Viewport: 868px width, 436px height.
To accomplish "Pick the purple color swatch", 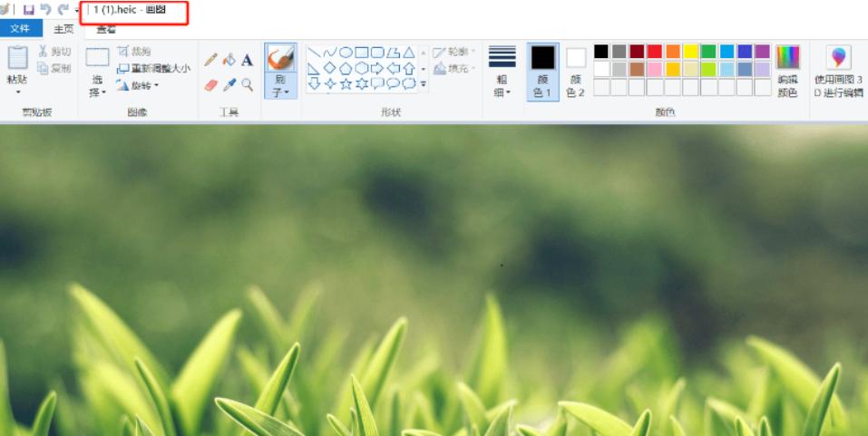I will [762, 52].
